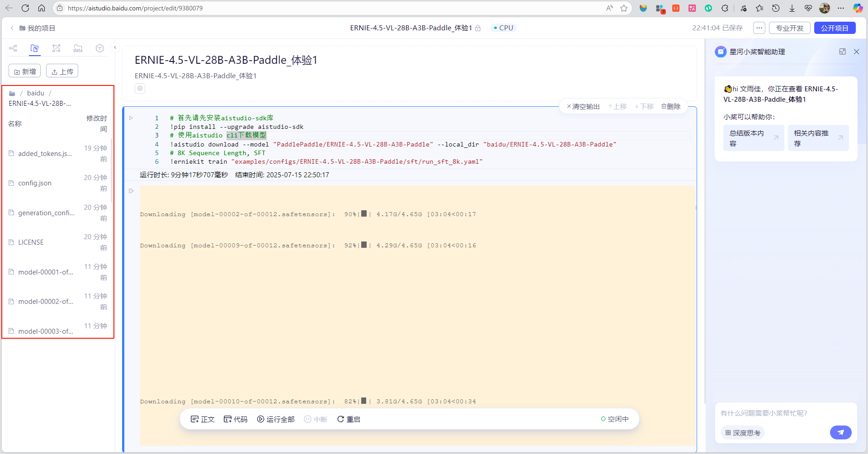Click code line 6 erniekit train command
868x454 pixels.
(326, 161)
